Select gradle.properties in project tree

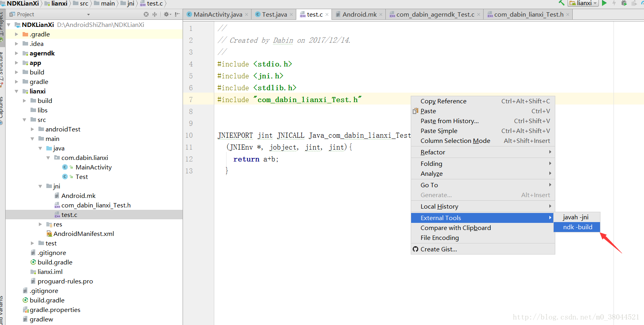[55, 310]
